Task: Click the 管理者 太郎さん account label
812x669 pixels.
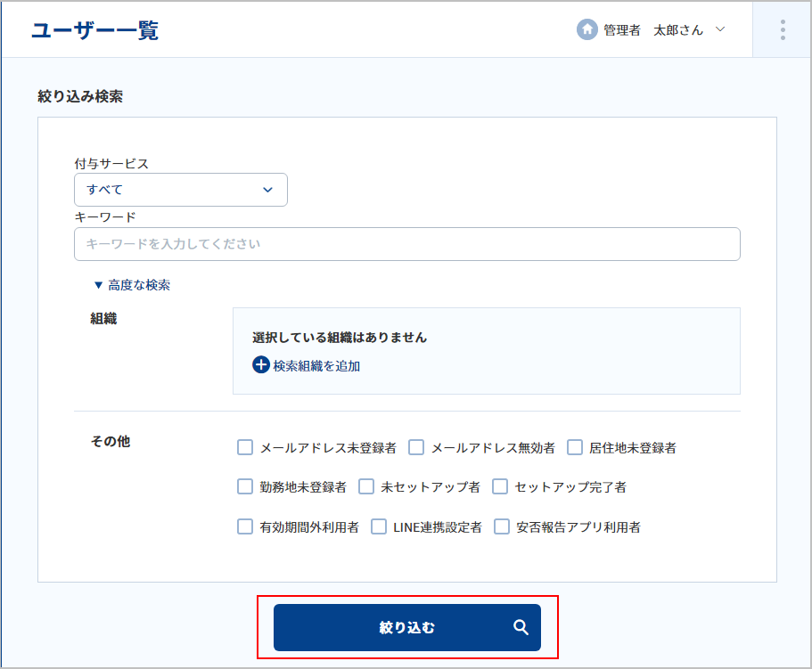Action: (x=653, y=30)
